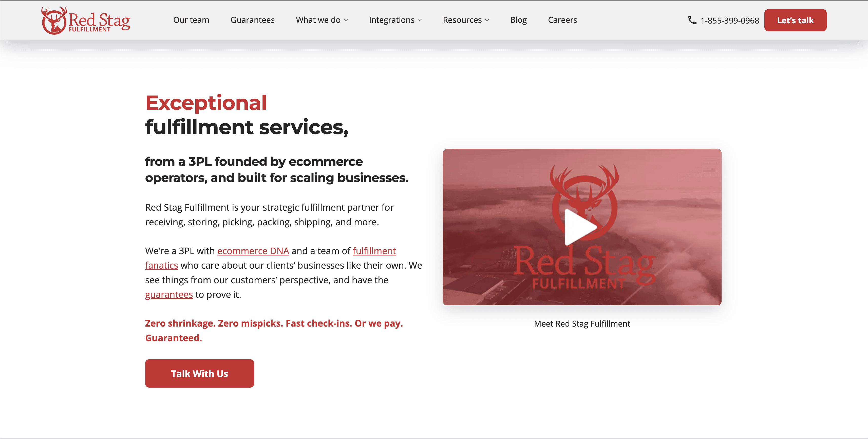
Task: Go to the Blog page
Action: (518, 20)
